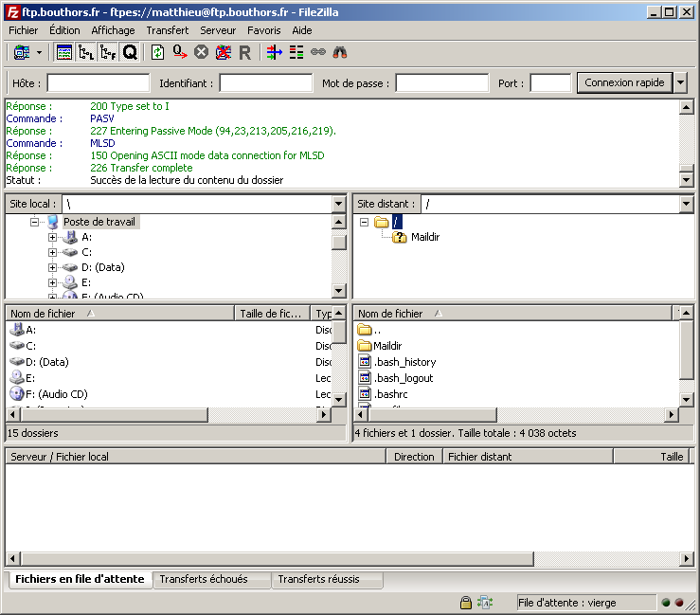
Task: Switch to Fichiers en file d'attente tab
Action: point(80,579)
